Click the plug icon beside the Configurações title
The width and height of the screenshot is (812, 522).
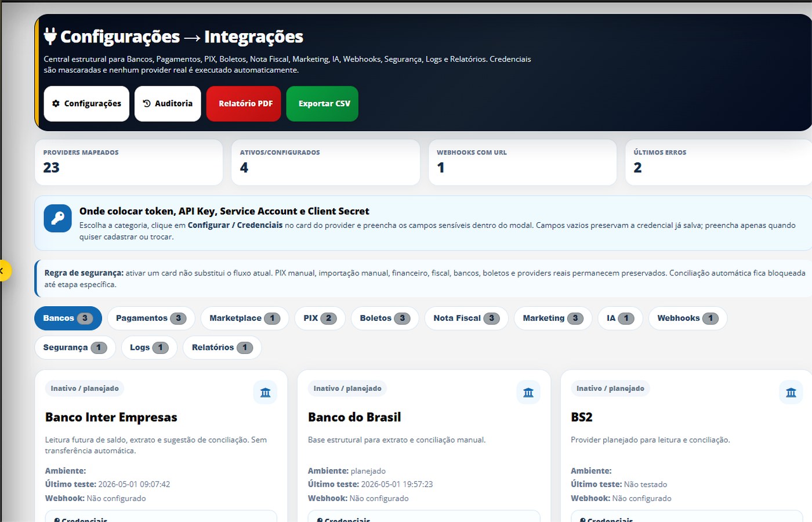(50, 36)
